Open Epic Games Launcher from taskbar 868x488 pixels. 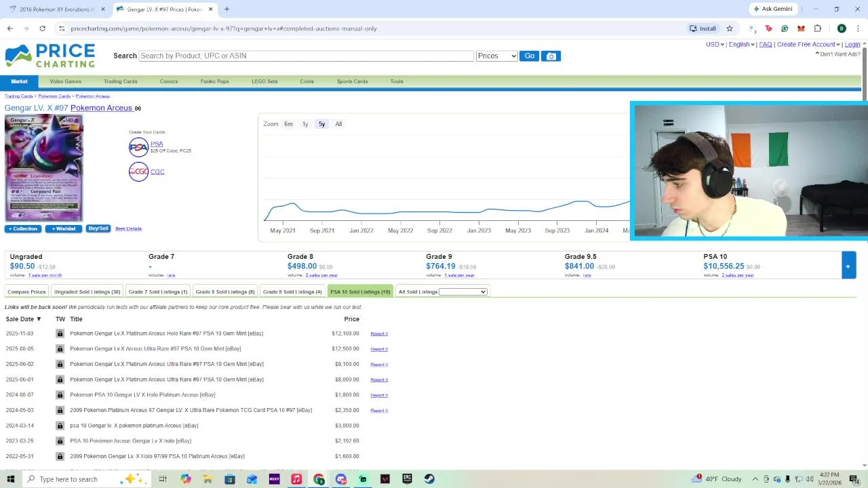tap(407, 479)
